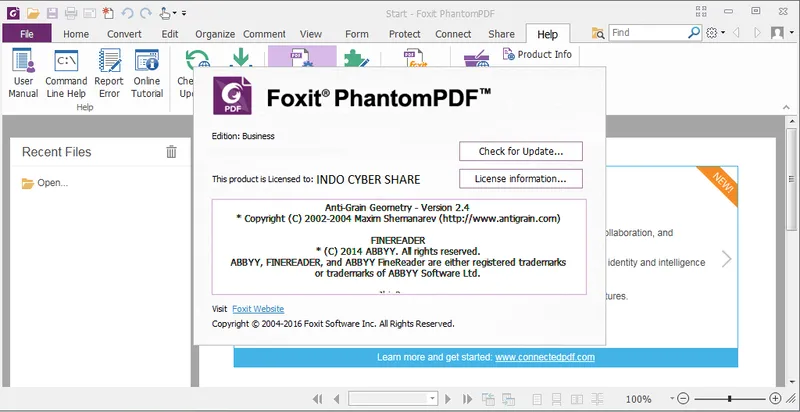Click the print icon in quick access toolbar
Image resolution: width=800 pixels, height=412 pixels.
70,12
